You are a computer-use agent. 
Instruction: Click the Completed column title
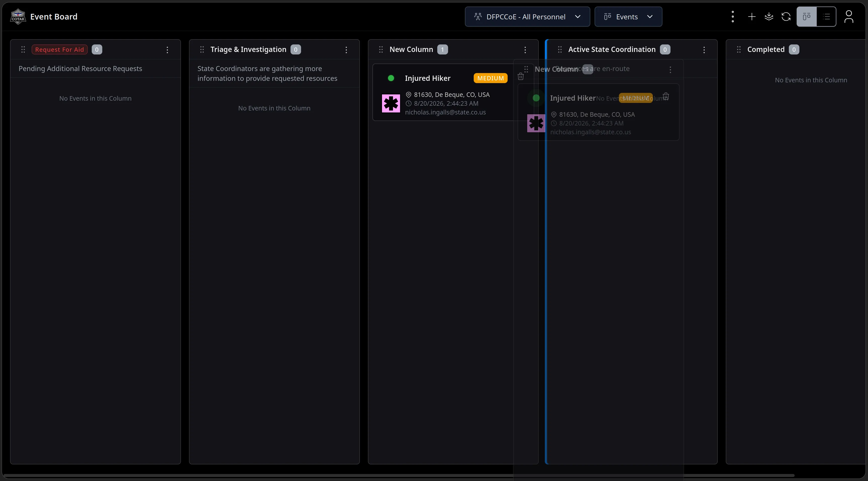(x=766, y=49)
